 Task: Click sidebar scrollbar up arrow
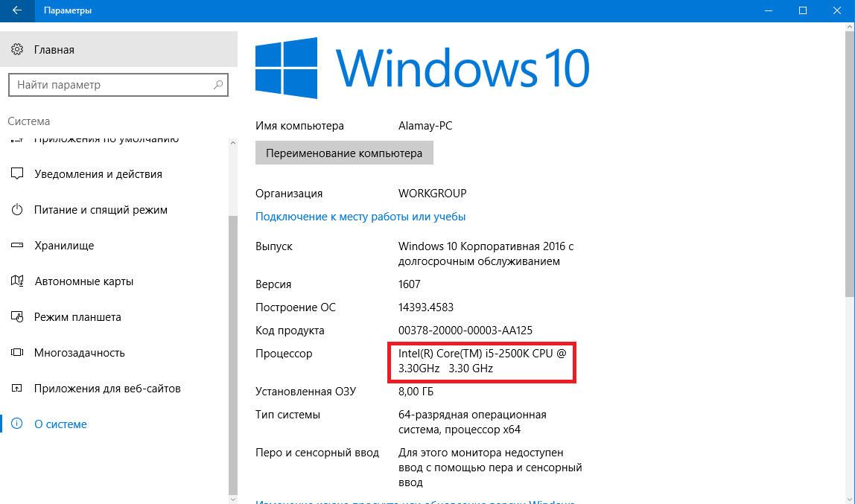coord(233,143)
